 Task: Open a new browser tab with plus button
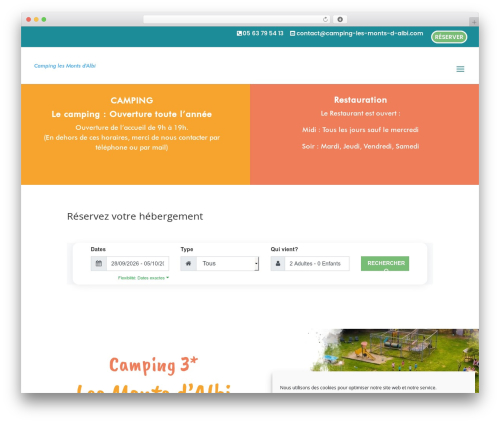474,22
